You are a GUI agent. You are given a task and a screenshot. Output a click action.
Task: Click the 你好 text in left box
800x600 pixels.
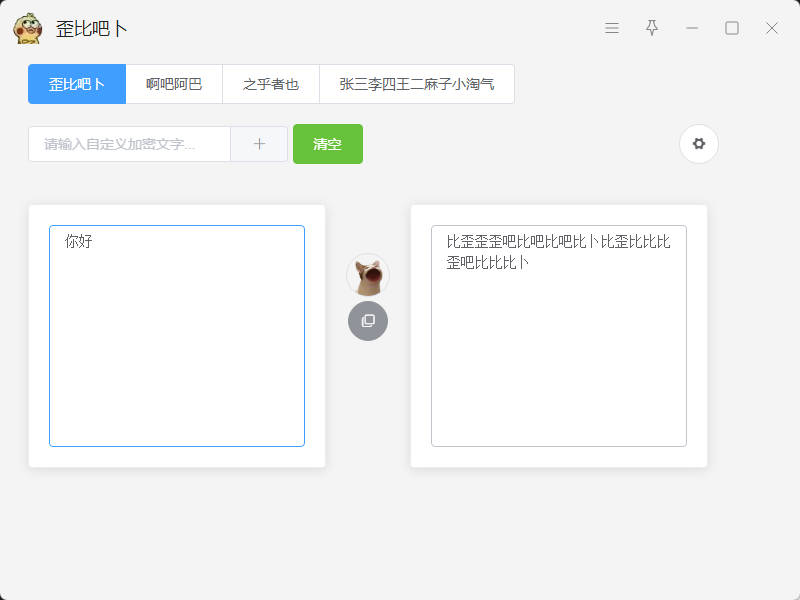coord(78,241)
